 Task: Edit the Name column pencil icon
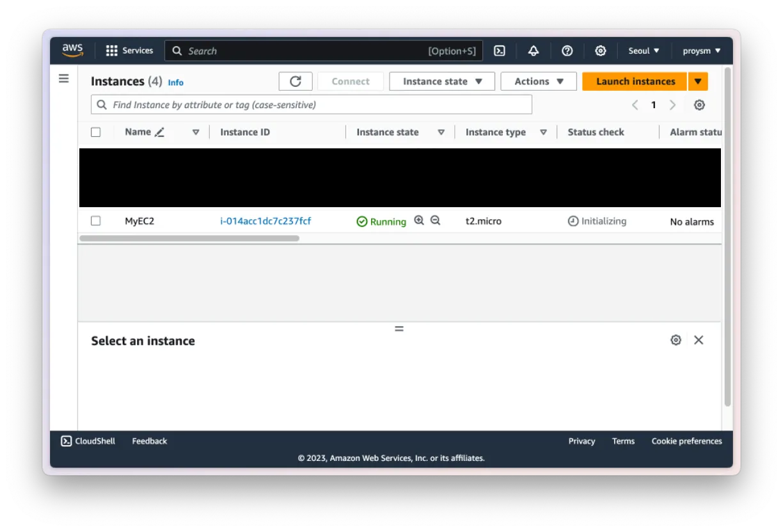click(159, 132)
